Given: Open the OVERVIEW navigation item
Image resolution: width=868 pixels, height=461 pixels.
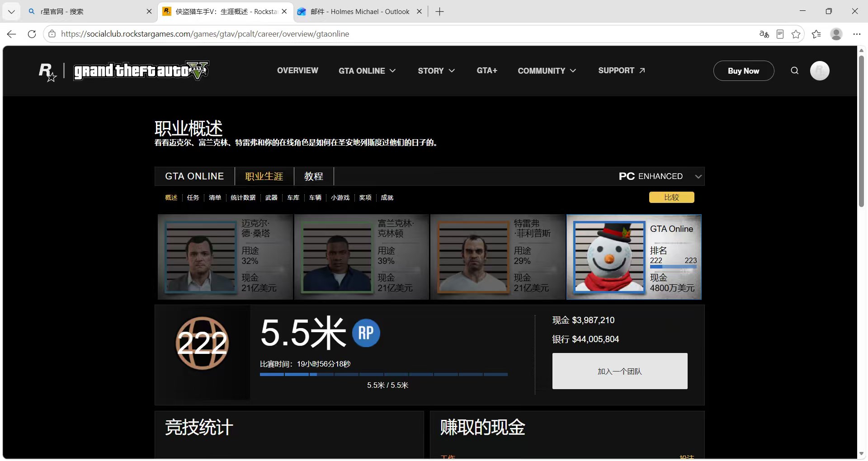Looking at the screenshot, I should point(297,71).
